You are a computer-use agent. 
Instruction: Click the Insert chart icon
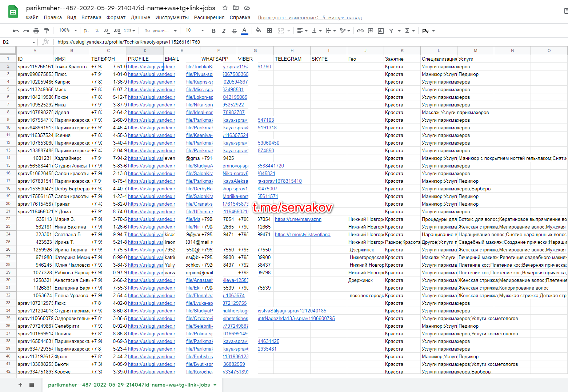381,31
